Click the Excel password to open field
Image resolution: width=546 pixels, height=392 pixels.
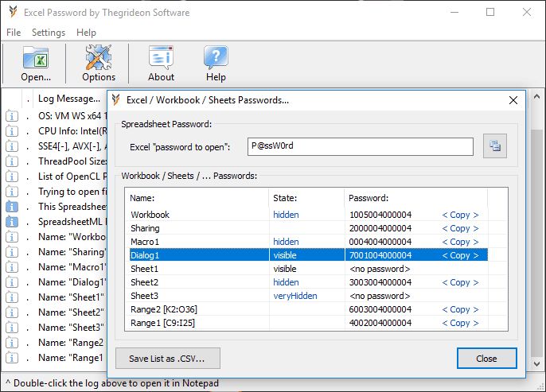(358, 146)
